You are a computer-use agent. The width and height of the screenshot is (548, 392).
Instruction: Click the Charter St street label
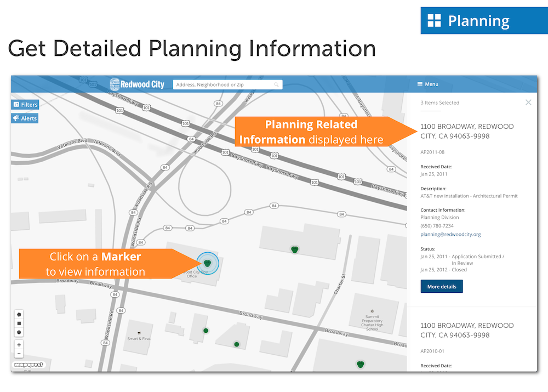click(339, 284)
